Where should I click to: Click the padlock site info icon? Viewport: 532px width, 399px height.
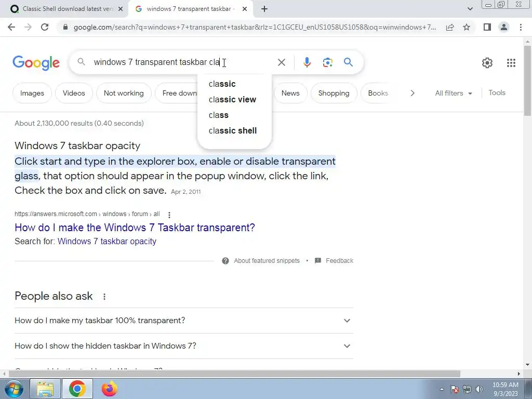coord(65,27)
